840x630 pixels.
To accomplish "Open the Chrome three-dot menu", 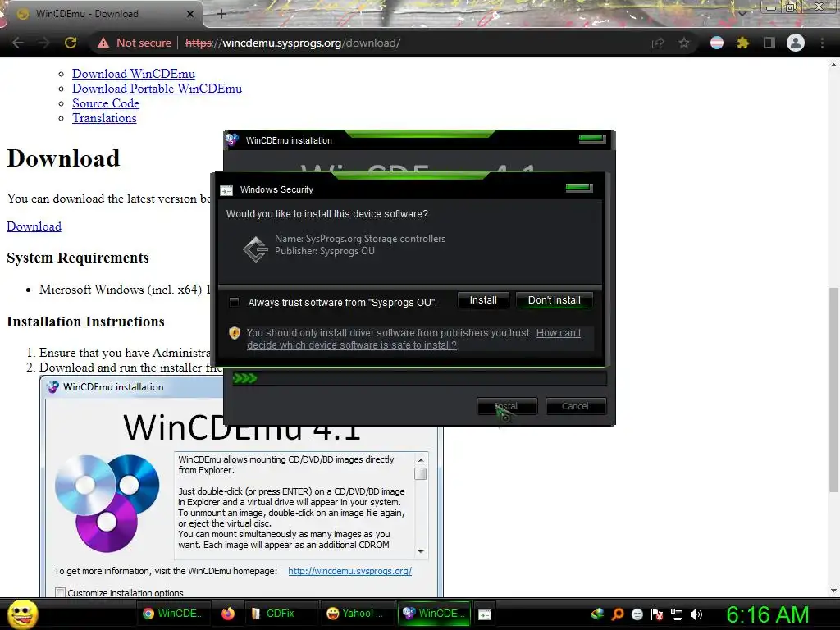I will (x=822, y=43).
